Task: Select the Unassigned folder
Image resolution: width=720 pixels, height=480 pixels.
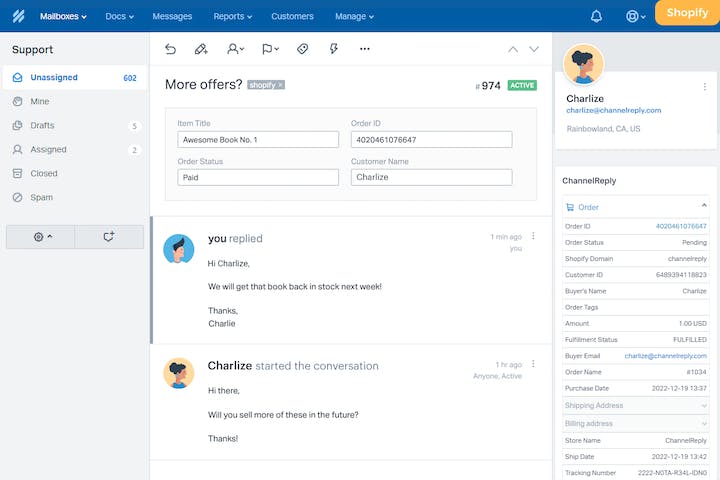Action: 74,78
